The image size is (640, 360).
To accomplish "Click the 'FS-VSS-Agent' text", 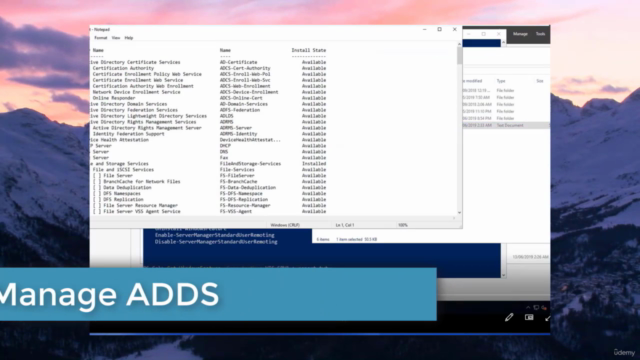I will (236, 211).
